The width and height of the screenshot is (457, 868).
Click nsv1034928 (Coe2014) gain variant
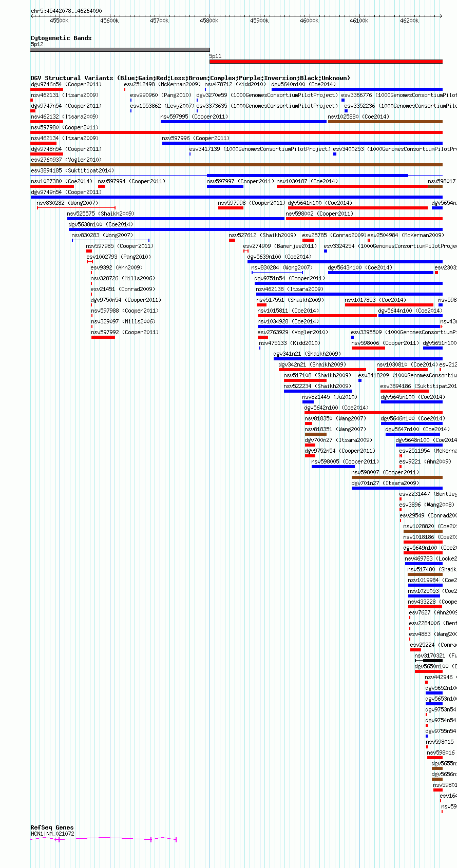[349, 326]
